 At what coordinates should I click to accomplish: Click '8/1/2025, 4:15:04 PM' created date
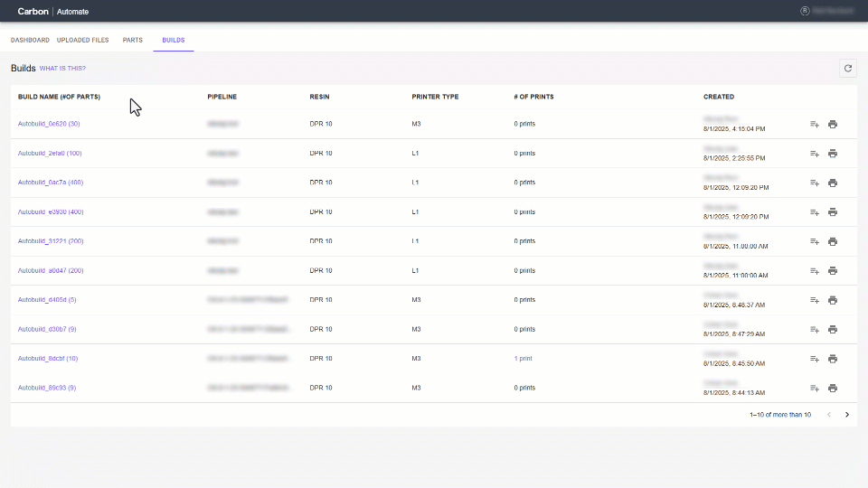coord(734,129)
